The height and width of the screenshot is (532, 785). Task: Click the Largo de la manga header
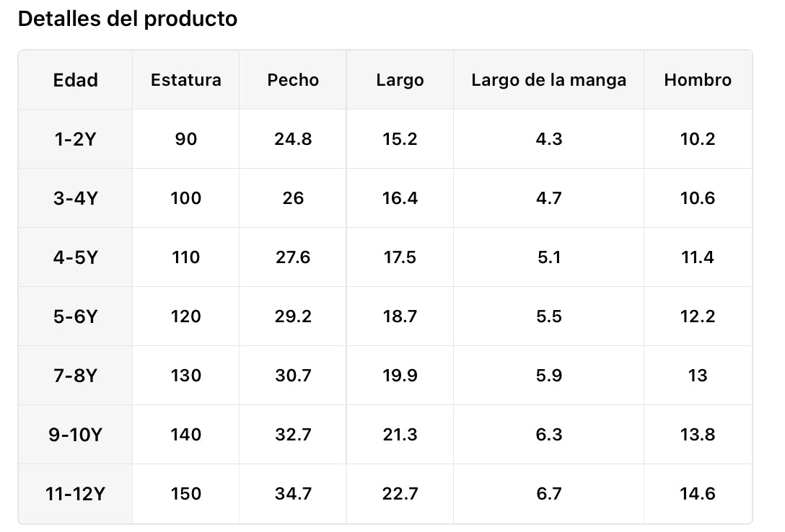coord(549,80)
